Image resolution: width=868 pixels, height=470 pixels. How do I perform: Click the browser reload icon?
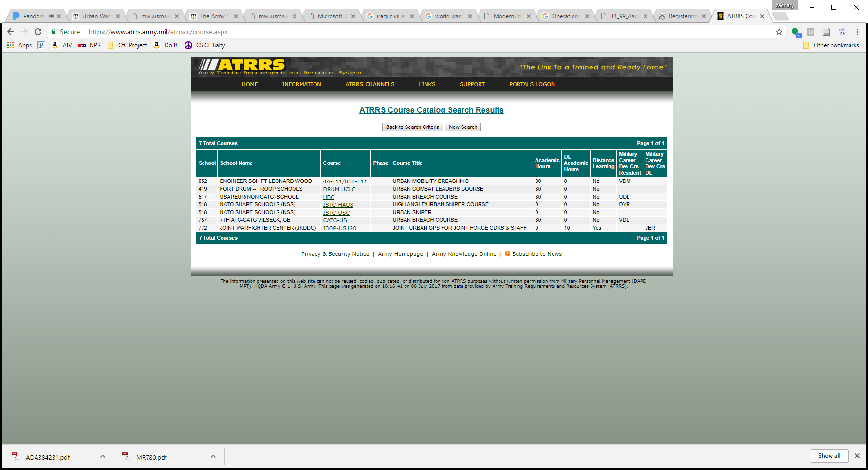click(38, 32)
